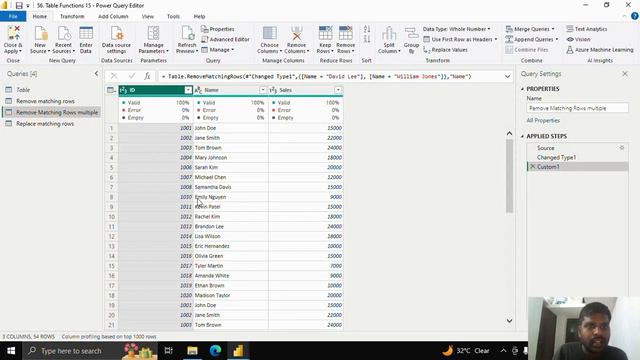Open Vision AI insights
Screen dimensions: 640x360
point(578,39)
